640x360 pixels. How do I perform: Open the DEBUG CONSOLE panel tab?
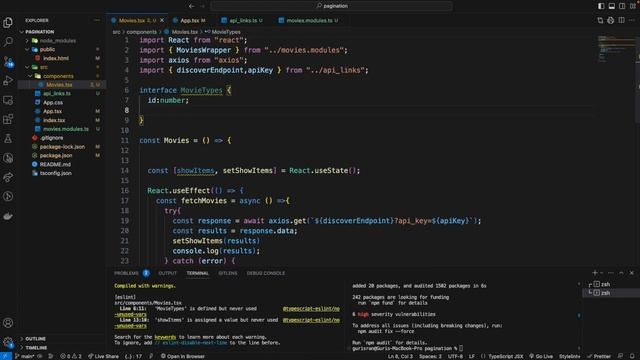pos(266,273)
